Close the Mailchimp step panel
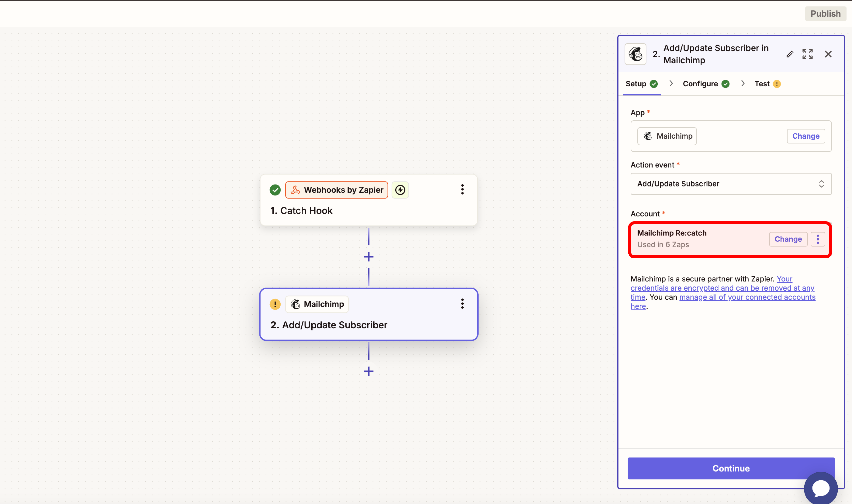Image resolution: width=852 pixels, height=504 pixels. [828, 54]
